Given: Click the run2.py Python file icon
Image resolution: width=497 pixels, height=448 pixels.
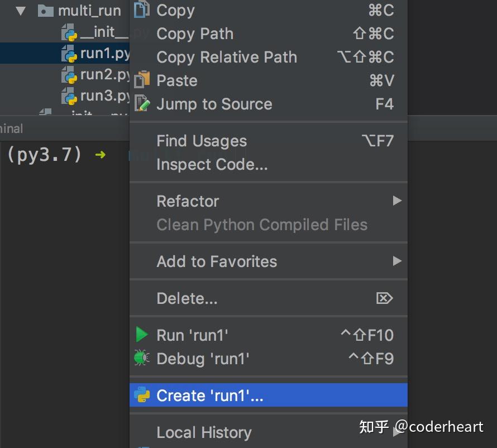Looking at the screenshot, I should coord(69,75).
